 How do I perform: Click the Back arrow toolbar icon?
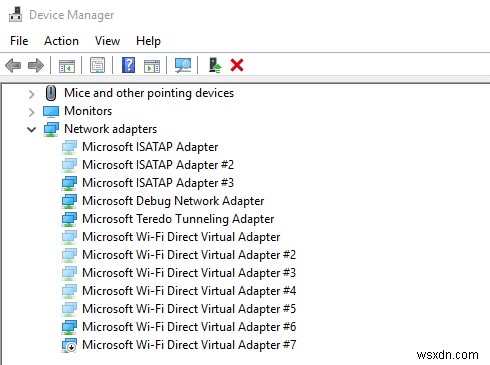click(13, 65)
